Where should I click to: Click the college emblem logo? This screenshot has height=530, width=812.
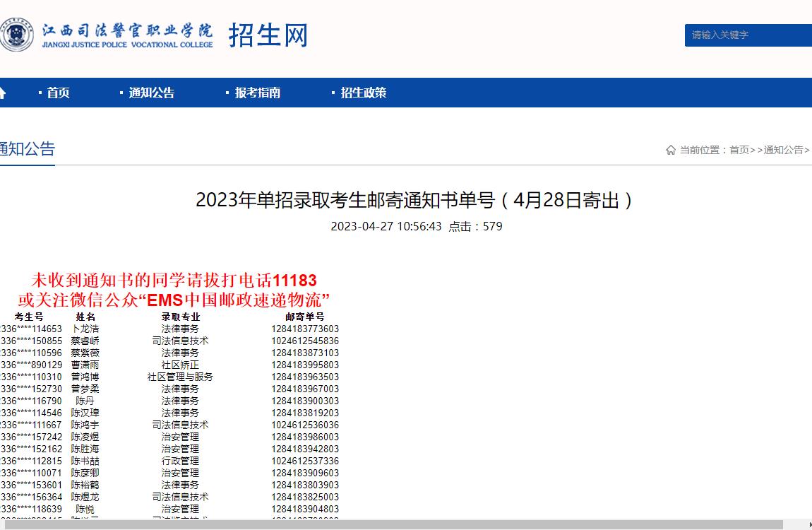pos(16,35)
